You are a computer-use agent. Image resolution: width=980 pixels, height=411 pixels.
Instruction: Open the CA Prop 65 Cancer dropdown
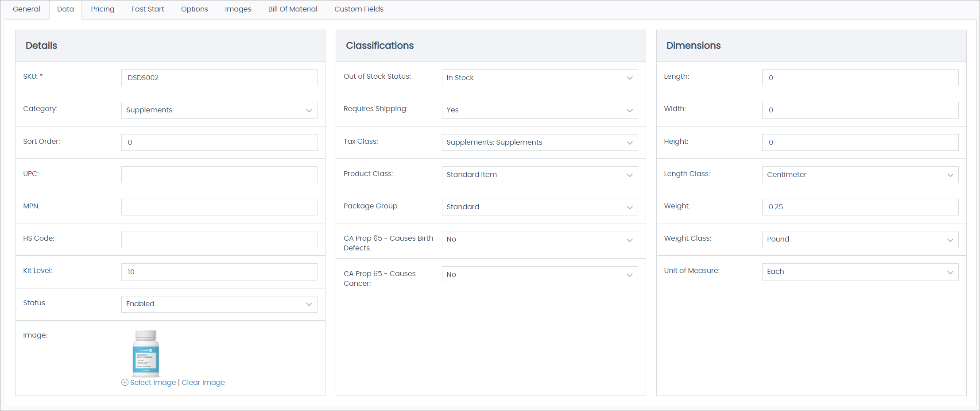coord(540,275)
